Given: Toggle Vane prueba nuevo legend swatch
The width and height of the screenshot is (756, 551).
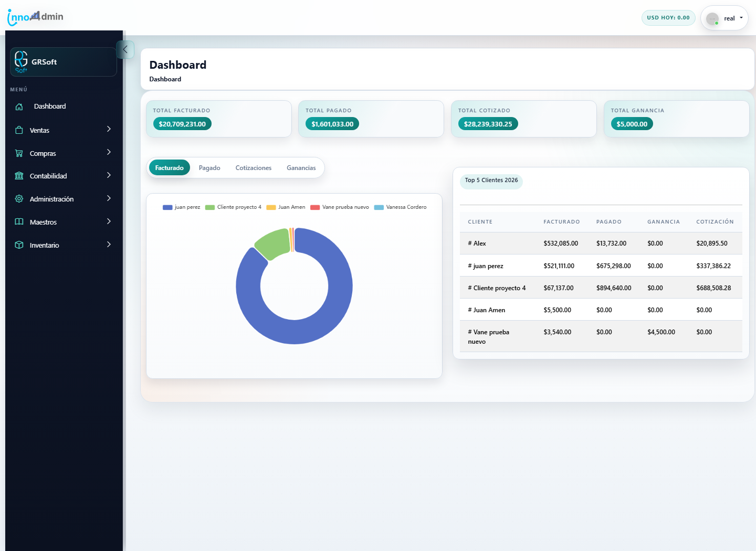Looking at the screenshot, I should (x=315, y=207).
